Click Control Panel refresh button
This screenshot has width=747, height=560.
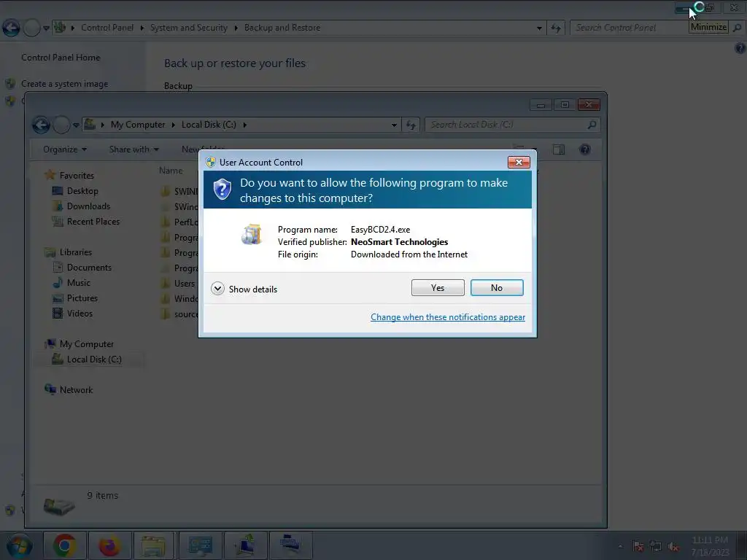555,28
